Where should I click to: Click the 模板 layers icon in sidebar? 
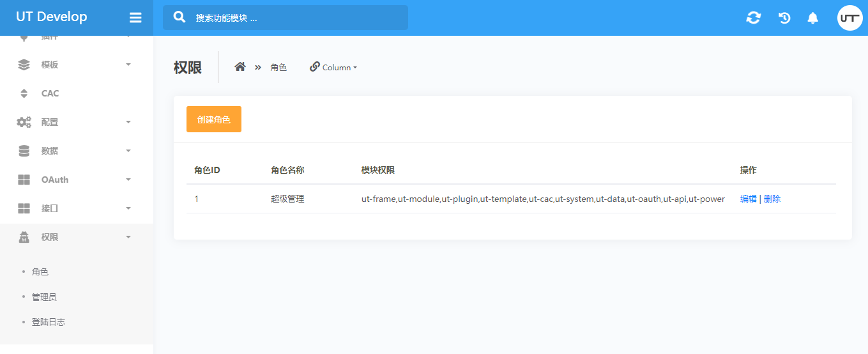[x=24, y=65]
